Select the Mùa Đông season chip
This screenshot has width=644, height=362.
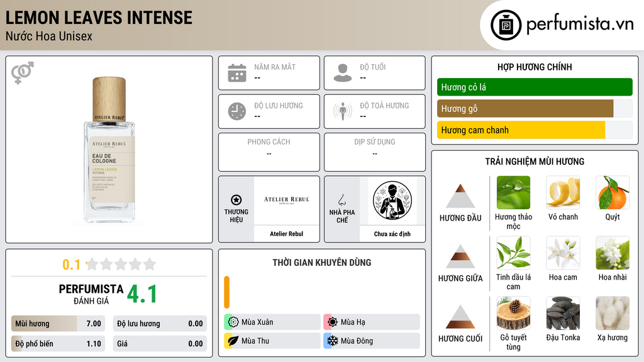tap(372, 341)
